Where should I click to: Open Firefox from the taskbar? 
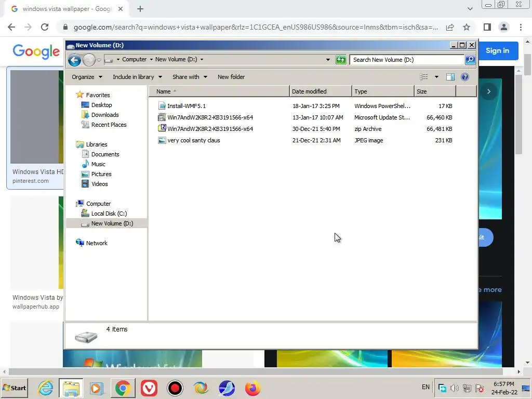[253, 388]
